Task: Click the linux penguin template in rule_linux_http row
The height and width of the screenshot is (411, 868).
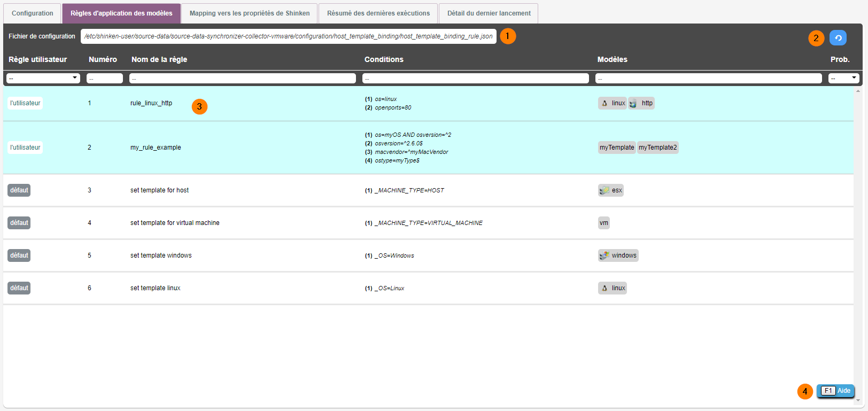Action: (612, 103)
